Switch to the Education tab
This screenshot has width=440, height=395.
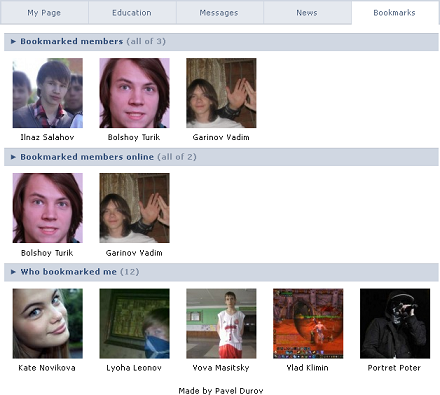coord(132,13)
